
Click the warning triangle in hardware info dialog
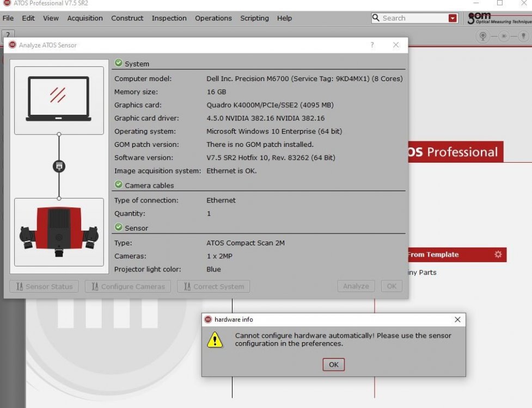click(x=216, y=339)
